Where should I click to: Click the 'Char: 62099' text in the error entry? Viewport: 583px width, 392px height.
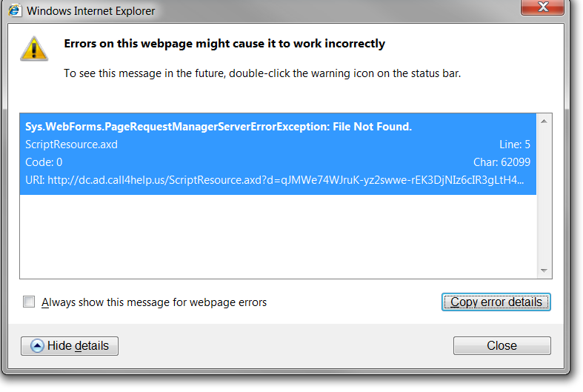click(x=502, y=162)
